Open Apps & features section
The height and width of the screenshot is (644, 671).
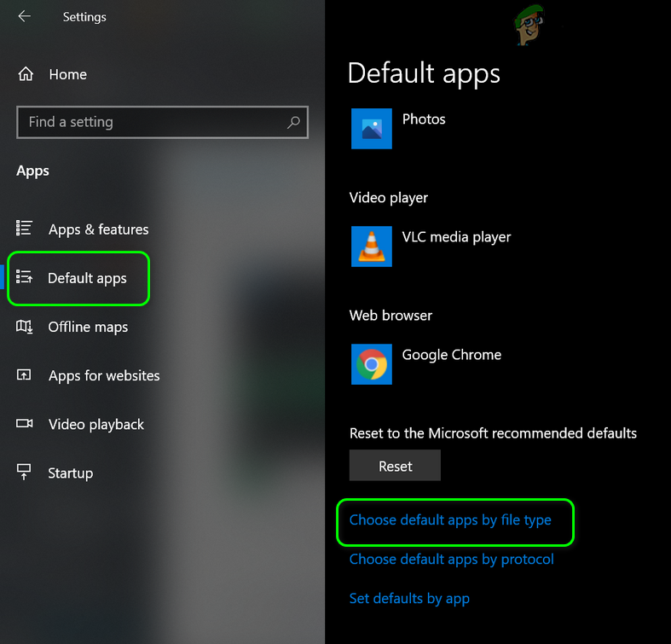[x=98, y=229]
